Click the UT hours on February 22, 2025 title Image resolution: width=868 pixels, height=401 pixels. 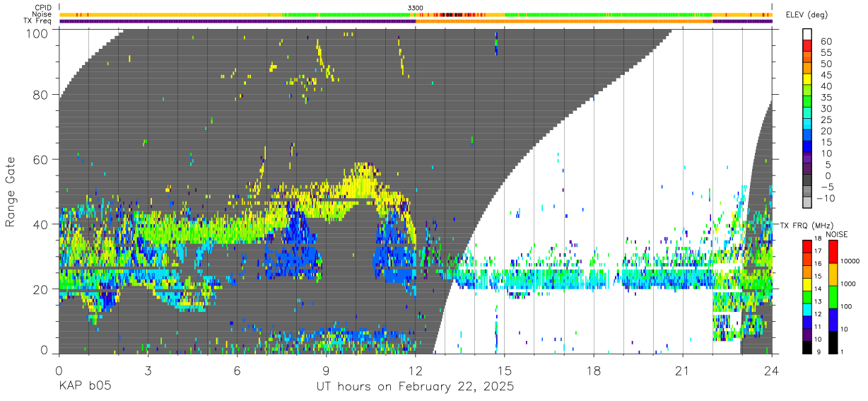(x=415, y=387)
